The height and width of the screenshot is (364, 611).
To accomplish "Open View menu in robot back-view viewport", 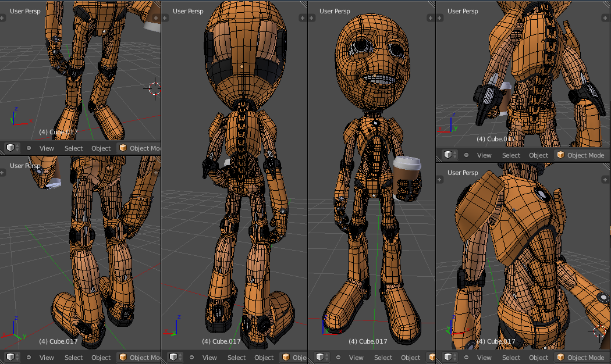I will click(x=209, y=358).
